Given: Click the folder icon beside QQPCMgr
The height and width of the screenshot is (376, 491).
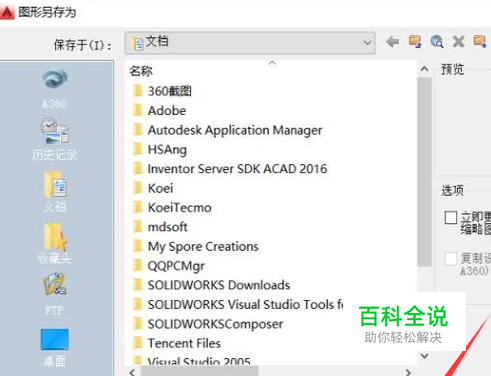Looking at the screenshot, I should [x=138, y=266].
